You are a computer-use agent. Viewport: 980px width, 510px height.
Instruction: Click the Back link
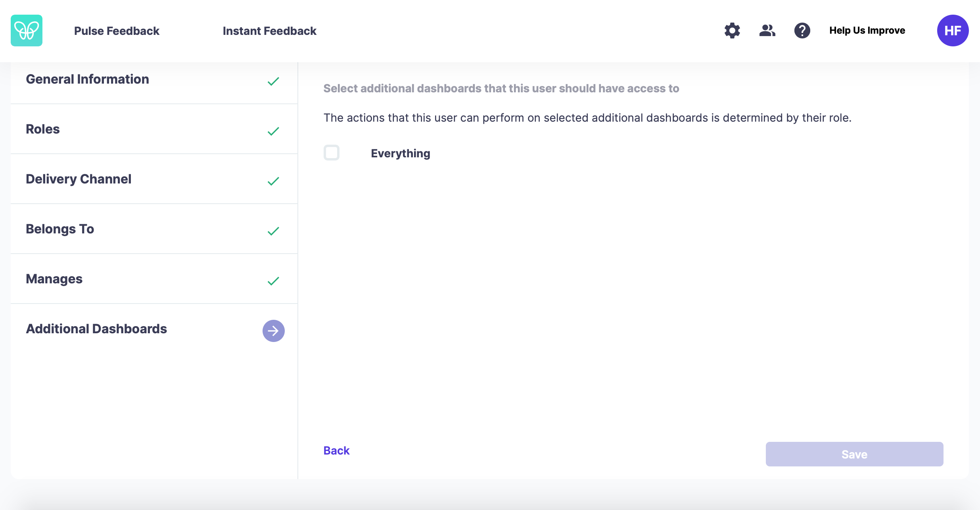tap(336, 451)
